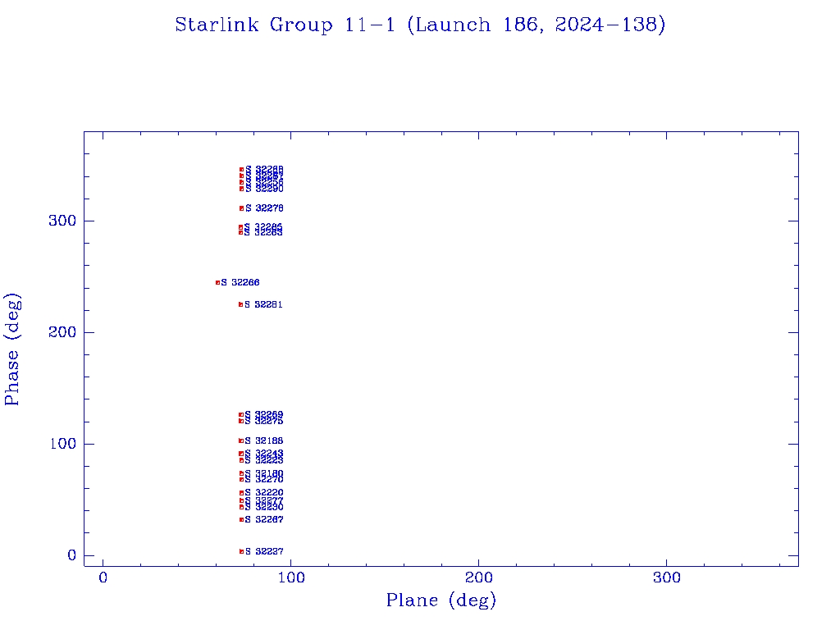Click the 300 tick on Phase axis
Screen dimensions: 840x630
tap(62, 221)
